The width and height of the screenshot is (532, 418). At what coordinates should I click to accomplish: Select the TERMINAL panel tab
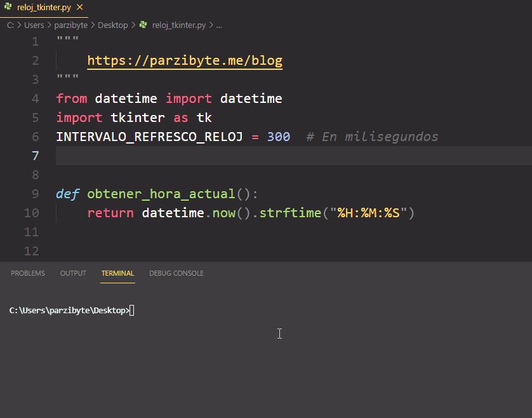tap(117, 273)
